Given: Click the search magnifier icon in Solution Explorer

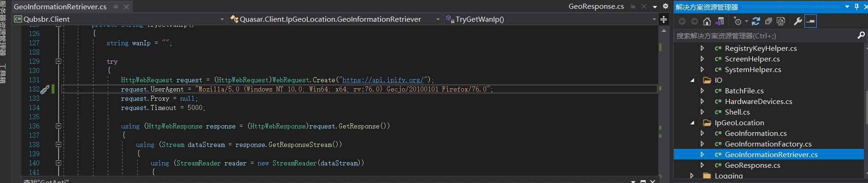Looking at the screenshot, I should point(861,35).
